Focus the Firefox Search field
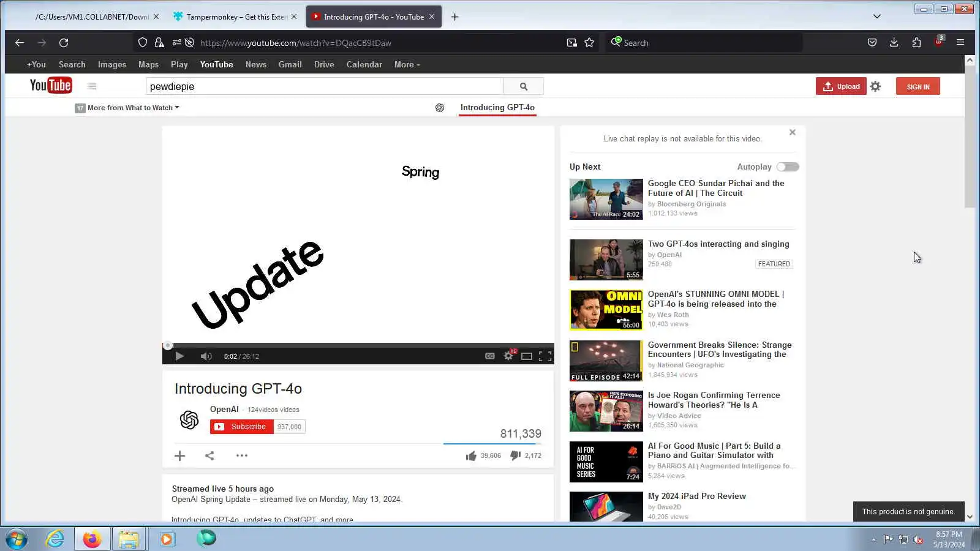 point(704,43)
